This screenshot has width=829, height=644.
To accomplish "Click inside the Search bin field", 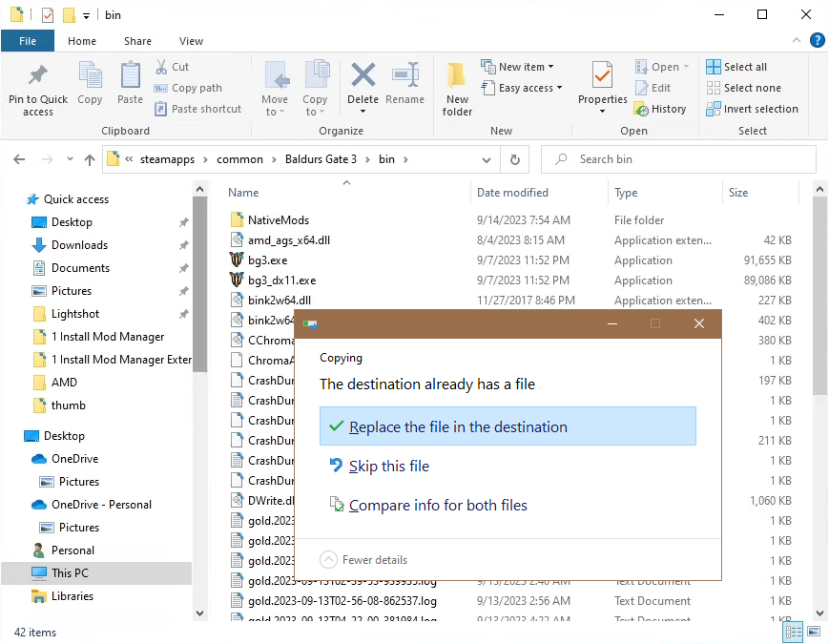I will click(677, 158).
